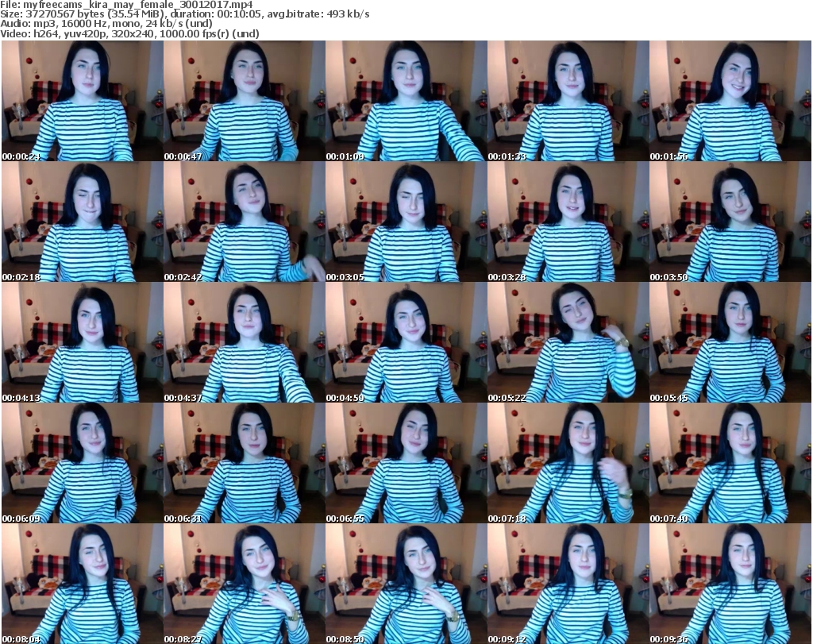Screen dimensions: 813x644
Task: Select the frame stamped 00:06:31
Action: [x=245, y=463]
